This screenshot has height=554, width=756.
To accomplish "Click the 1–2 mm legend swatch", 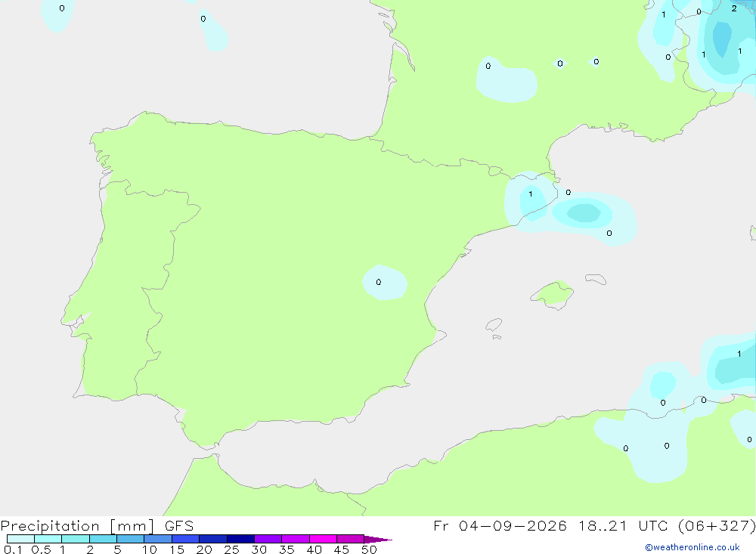I will [76, 539].
